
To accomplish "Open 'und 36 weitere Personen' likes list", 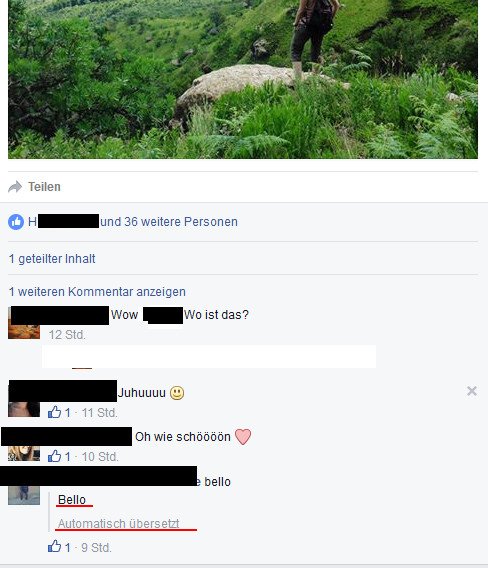I will point(169,222).
